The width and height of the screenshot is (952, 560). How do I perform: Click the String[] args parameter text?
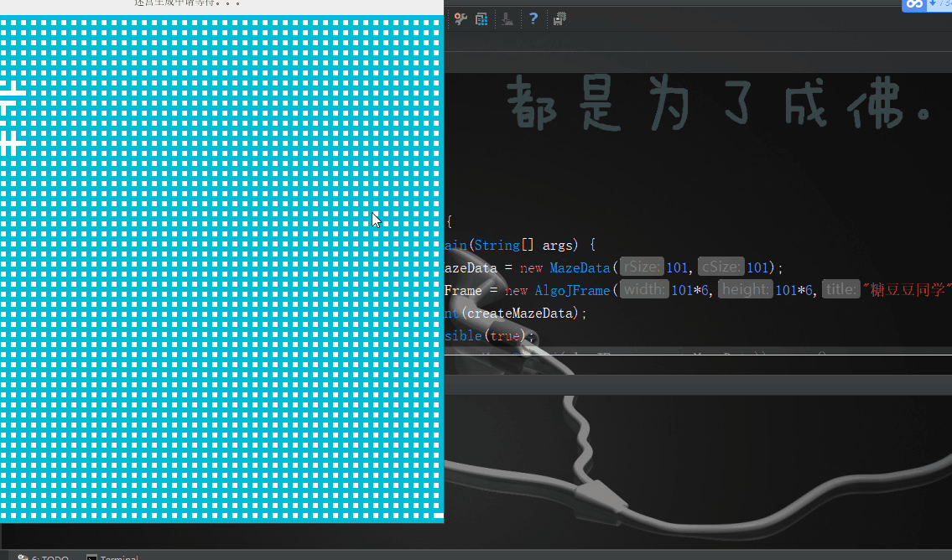click(x=523, y=245)
